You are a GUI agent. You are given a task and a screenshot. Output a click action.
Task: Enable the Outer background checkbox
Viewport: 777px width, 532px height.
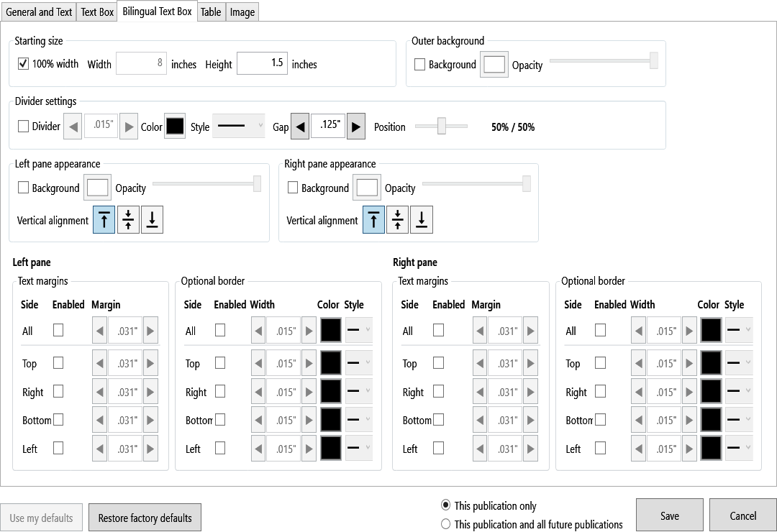click(x=419, y=65)
